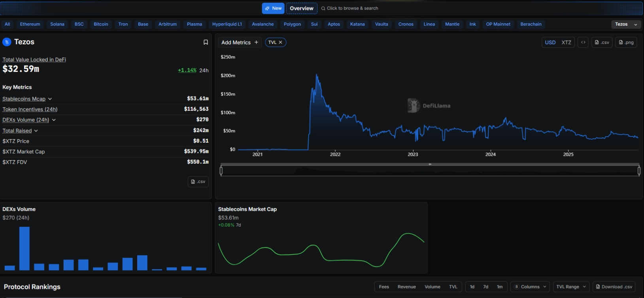Screen dimensions: 644x298
Task: Click the left handle of chart range slider
Action: (221, 171)
